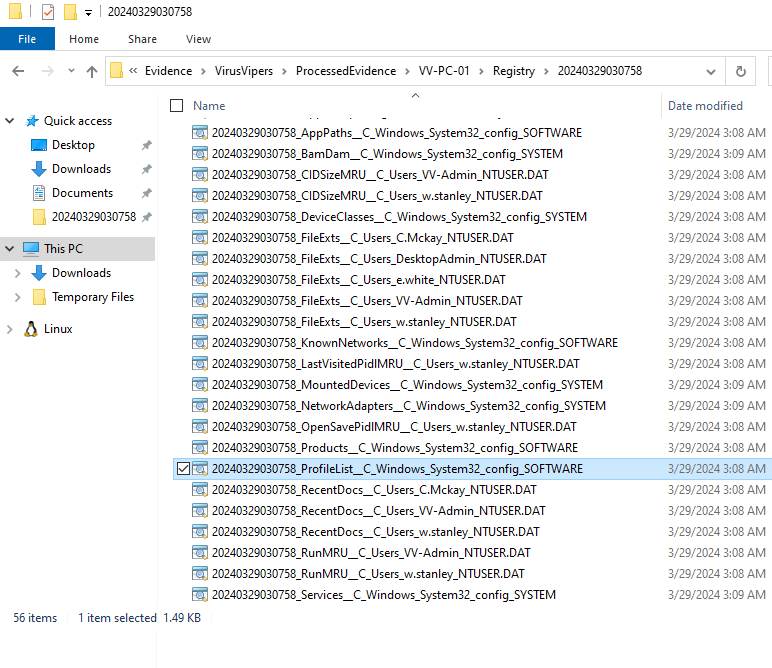Open Downloads under Quick access
Viewport: 772px width, 668px height.
81,169
